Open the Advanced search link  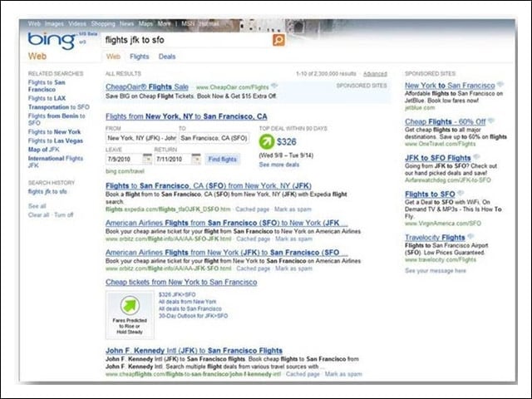tap(375, 74)
